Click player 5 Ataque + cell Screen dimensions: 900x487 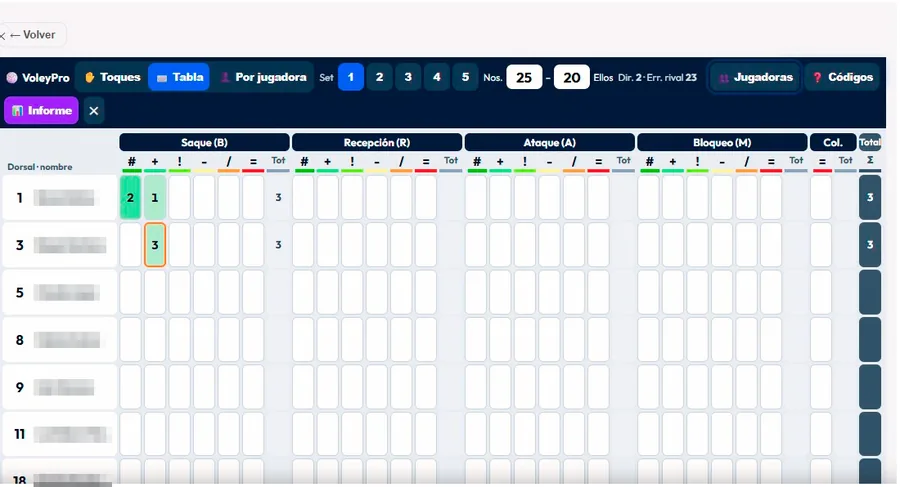(x=501, y=292)
